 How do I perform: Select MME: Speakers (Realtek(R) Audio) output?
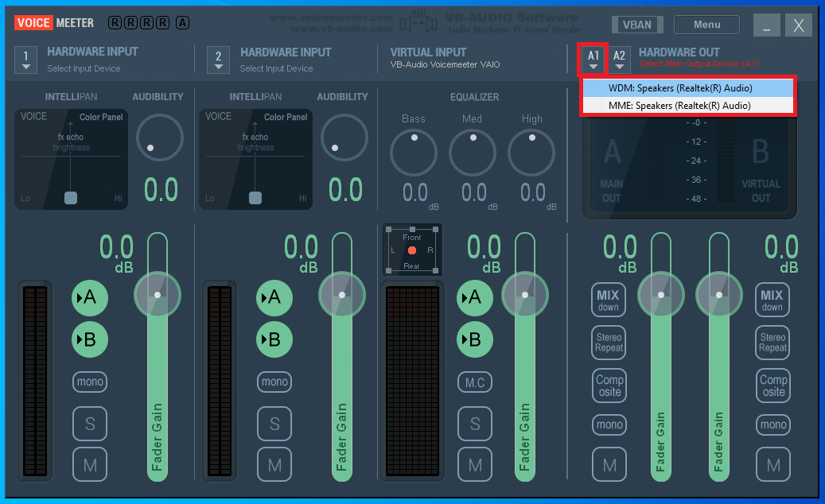pos(687,106)
